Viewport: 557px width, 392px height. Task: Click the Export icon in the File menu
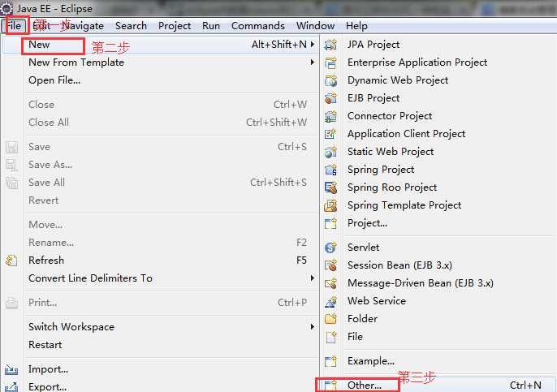tap(11, 387)
